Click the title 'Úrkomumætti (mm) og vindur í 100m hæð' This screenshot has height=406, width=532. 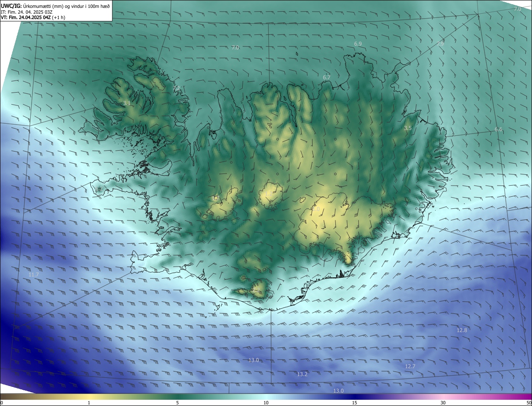[67, 6]
